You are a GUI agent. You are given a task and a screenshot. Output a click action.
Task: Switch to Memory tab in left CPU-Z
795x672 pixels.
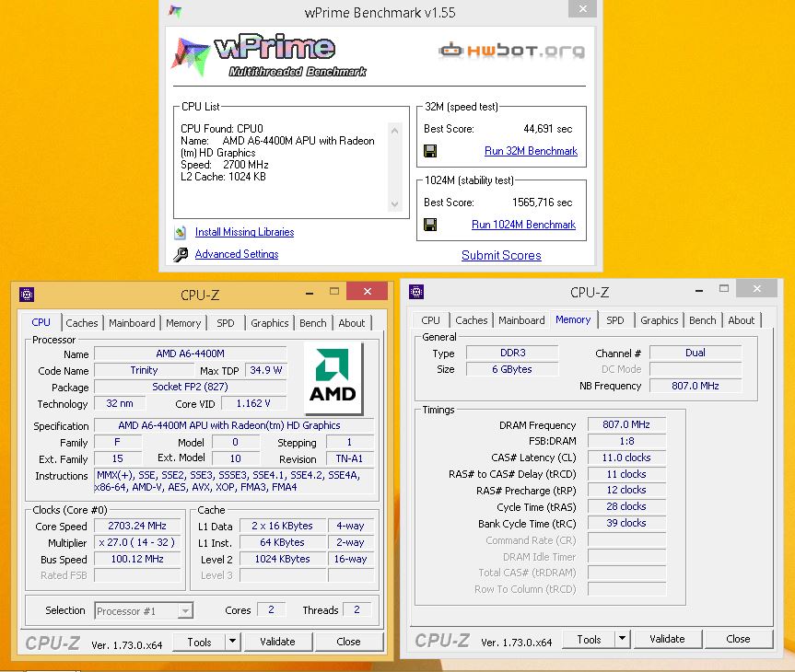[183, 323]
